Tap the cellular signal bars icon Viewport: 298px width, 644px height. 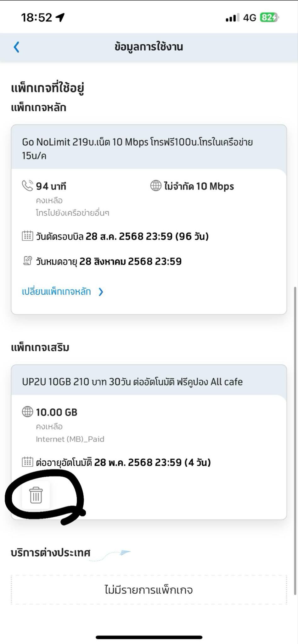point(232,18)
